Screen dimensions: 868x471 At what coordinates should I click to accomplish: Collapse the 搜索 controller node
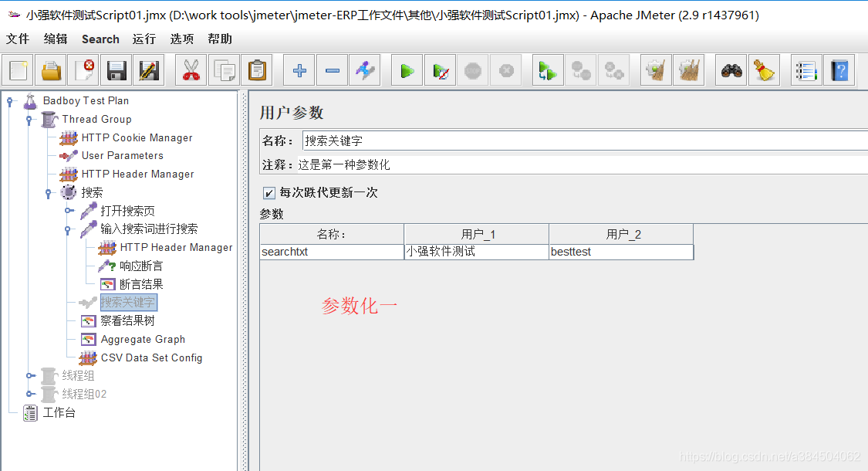48,193
